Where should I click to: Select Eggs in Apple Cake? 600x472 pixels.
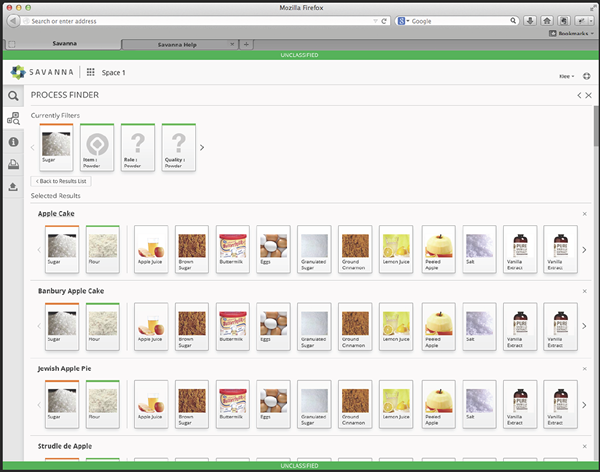pyautogui.click(x=273, y=249)
